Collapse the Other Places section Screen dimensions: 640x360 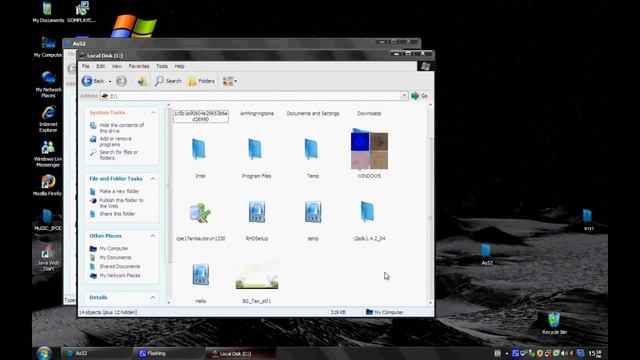pyautogui.click(x=153, y=236)
